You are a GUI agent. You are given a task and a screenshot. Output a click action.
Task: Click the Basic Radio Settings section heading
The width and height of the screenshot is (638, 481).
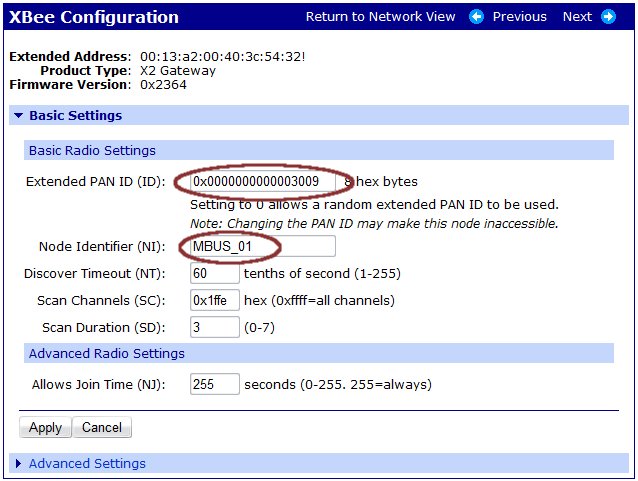(92, 151)
